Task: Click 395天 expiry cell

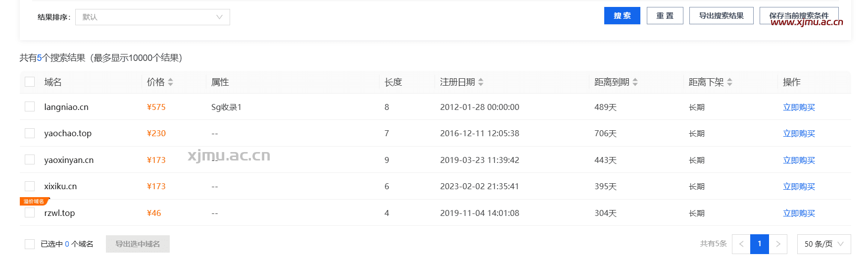Action: click(x=605, y=187)
